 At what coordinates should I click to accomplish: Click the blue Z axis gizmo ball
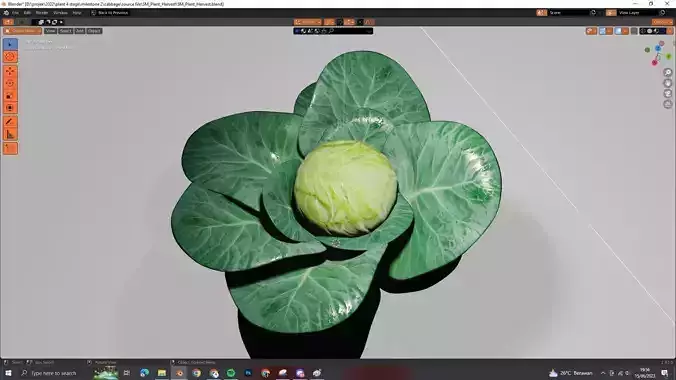(x=658, y=48)
